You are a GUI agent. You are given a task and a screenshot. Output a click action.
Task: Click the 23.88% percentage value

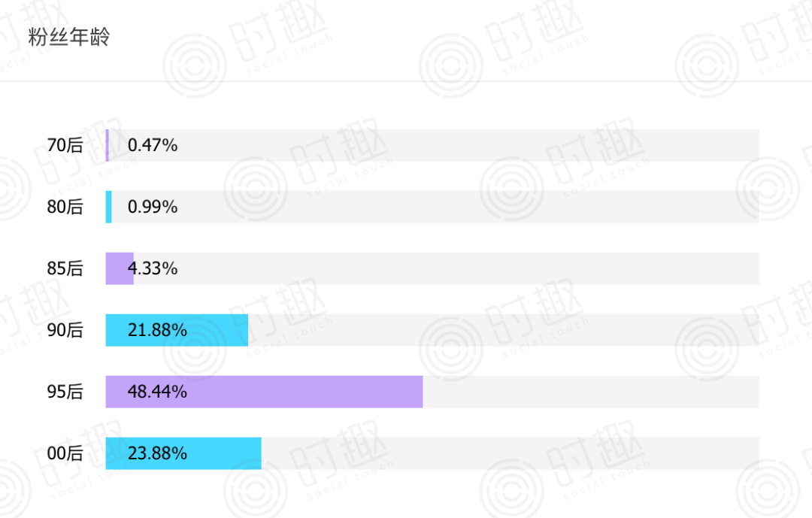[157, 453]
